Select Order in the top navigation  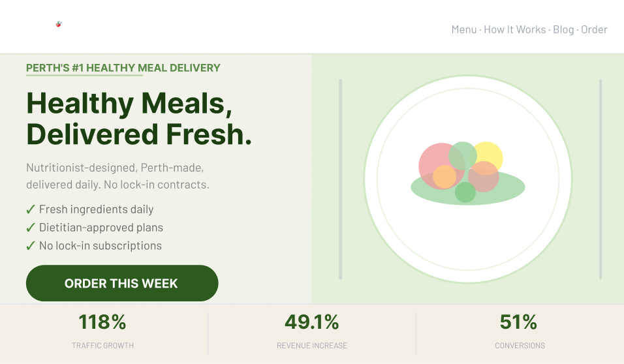[x=594, y=29]
